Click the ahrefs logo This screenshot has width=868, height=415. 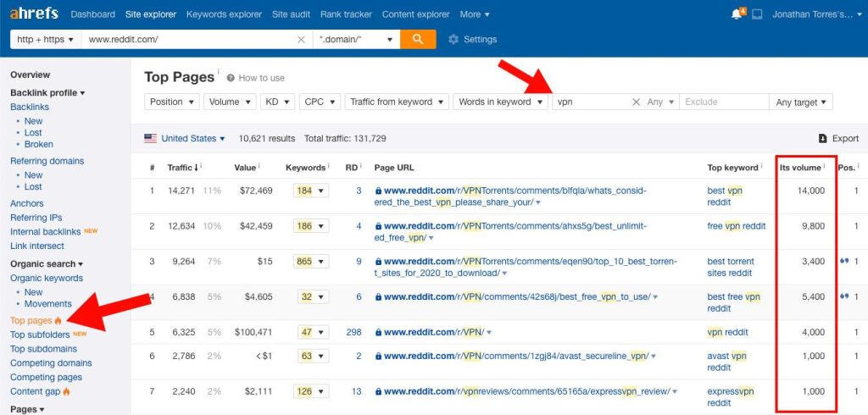[x=34, y=14]
